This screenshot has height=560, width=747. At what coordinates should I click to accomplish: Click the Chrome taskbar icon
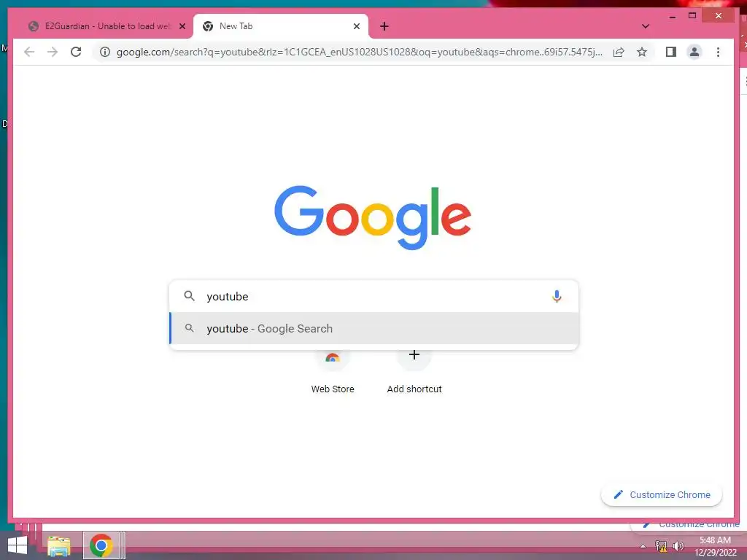click(101, 545)
